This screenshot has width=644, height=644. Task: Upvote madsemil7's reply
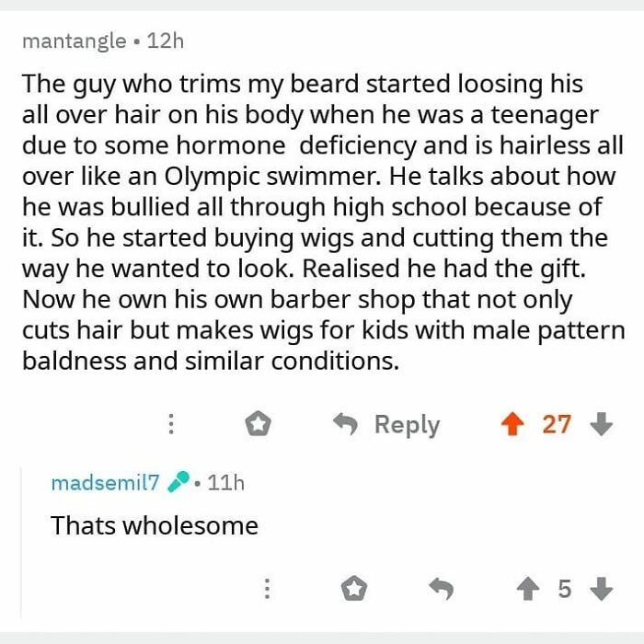(528, 589)
